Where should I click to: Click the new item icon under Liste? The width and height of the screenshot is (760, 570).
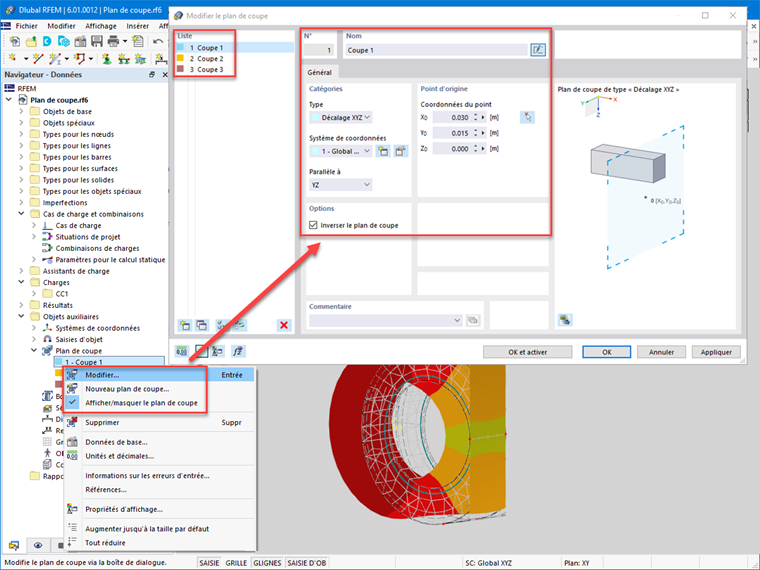[x=185, y=325]
